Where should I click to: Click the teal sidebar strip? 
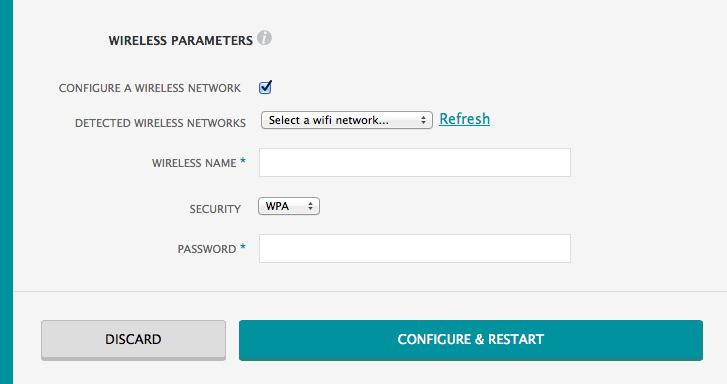click(x=6, y=192)
